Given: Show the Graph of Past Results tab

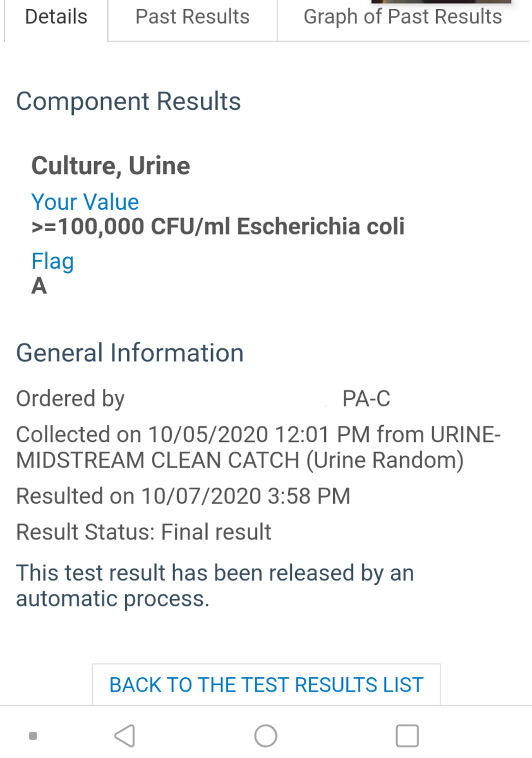Looking at the screenshot, I should tap(402, 17).
